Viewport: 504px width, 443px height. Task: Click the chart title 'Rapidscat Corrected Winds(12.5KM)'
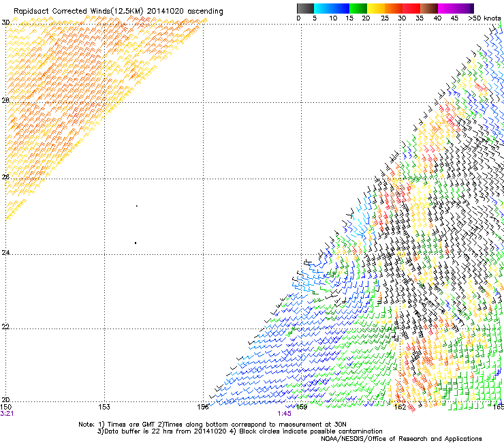pyautogui.click(x=78, y=12)
